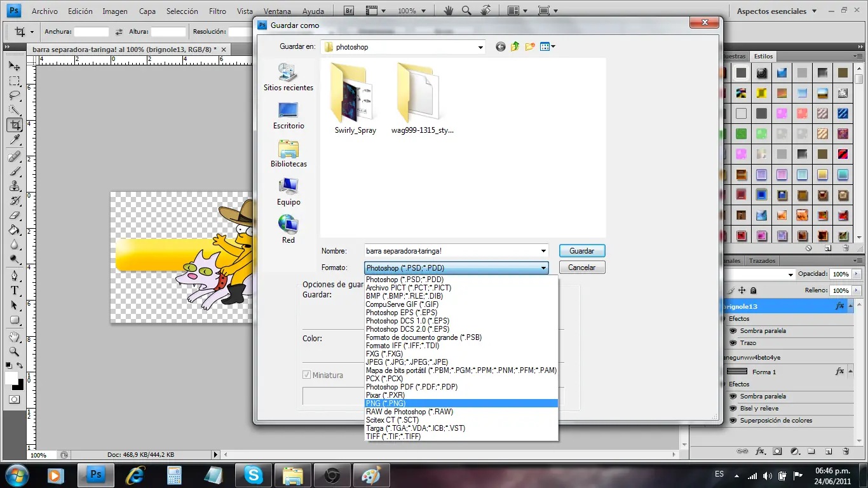Hide the Superposición de colores effect
The width and height of the screenshot is (868, 488).
coord(733,421)
